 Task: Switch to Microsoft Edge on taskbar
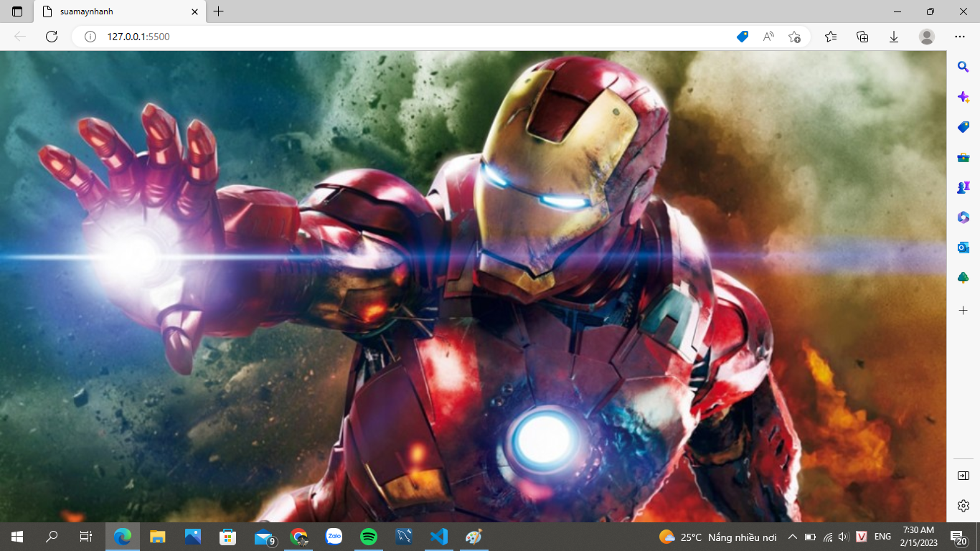click(123, 537)
